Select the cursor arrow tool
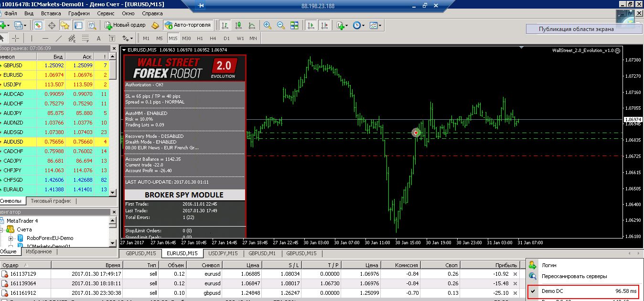The height and width of the screenshot is (301, 644). [x=3, y=38]
